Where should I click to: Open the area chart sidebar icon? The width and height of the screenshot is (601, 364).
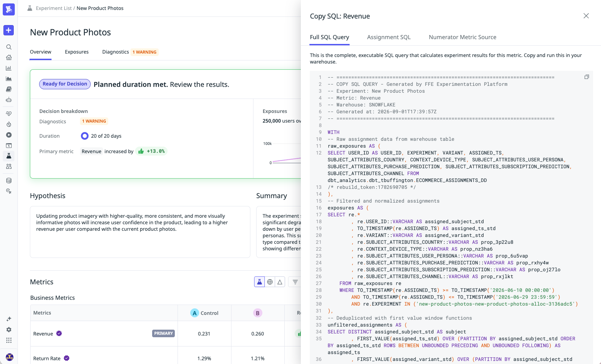coord(9,79)
